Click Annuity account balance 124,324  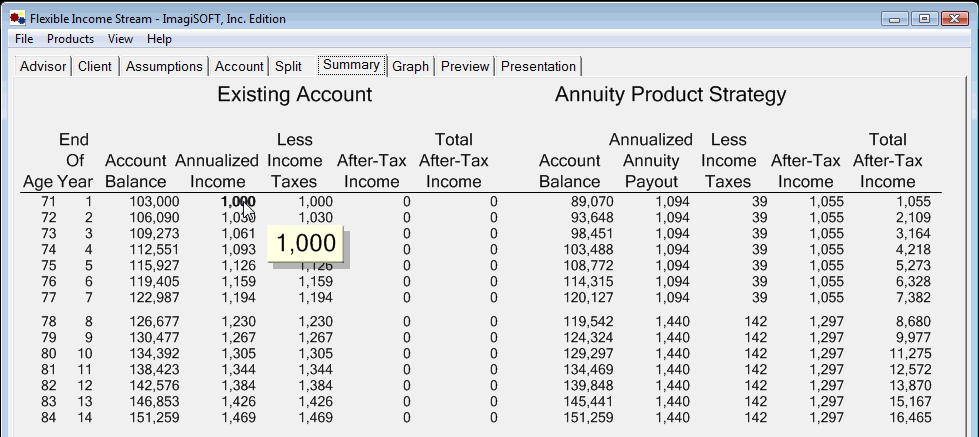click(589, 338)
